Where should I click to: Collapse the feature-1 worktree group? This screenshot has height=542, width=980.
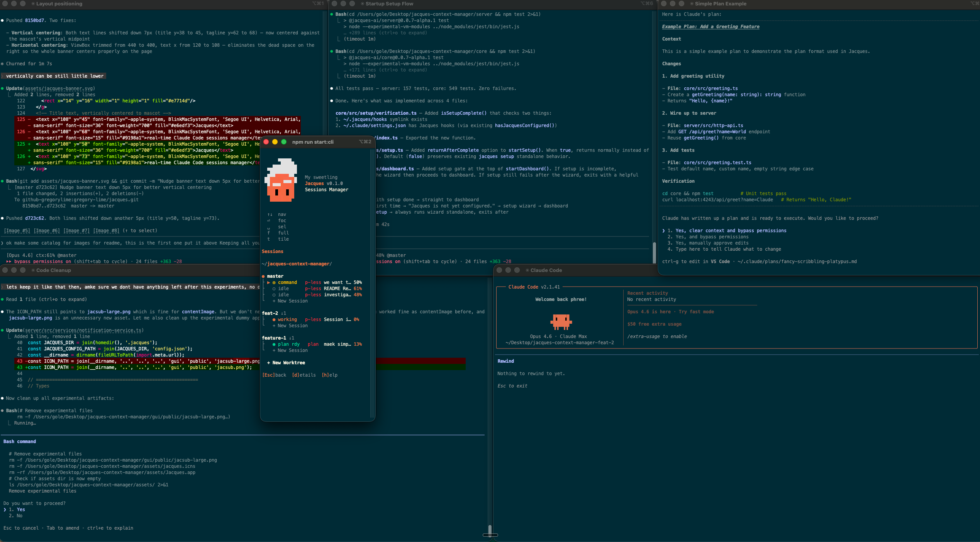274,338
